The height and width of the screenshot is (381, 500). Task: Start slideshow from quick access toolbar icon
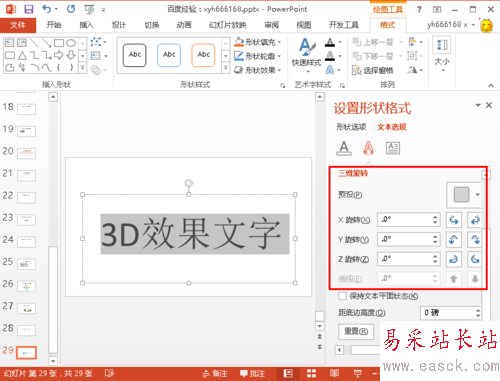89,9
